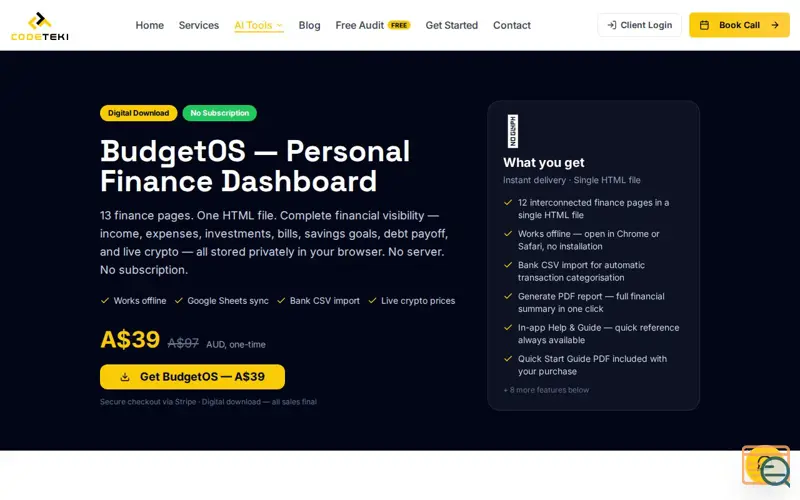The height and width of the screenshot is (500, 800).
Task: Click the Get BudgetOS — A$39 button
Action: click(x=192, y=377)
